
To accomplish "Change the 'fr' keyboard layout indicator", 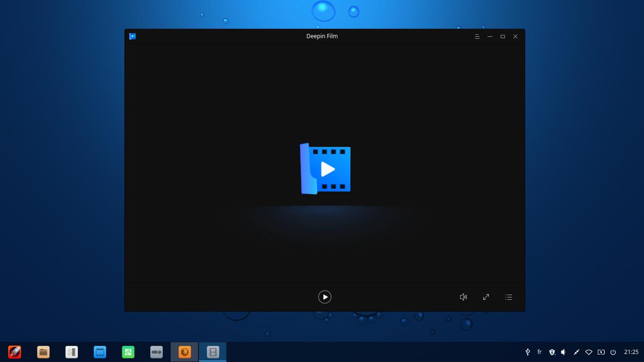I will (539, 352).
